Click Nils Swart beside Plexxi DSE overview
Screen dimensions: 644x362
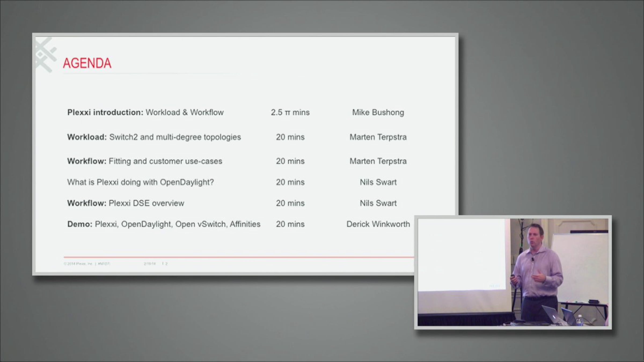point(378,203)
